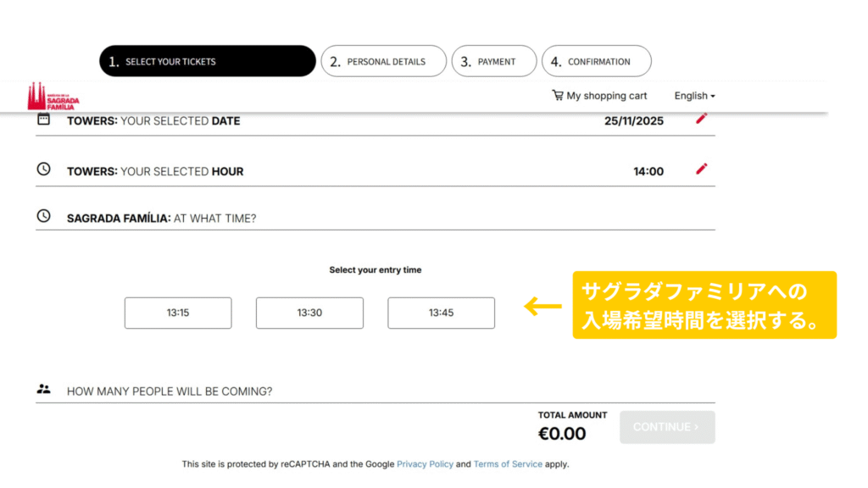Viewport: 868px width, 488px height.
Task: Open the English language dropdown
Action: click(x=694, y=96)
